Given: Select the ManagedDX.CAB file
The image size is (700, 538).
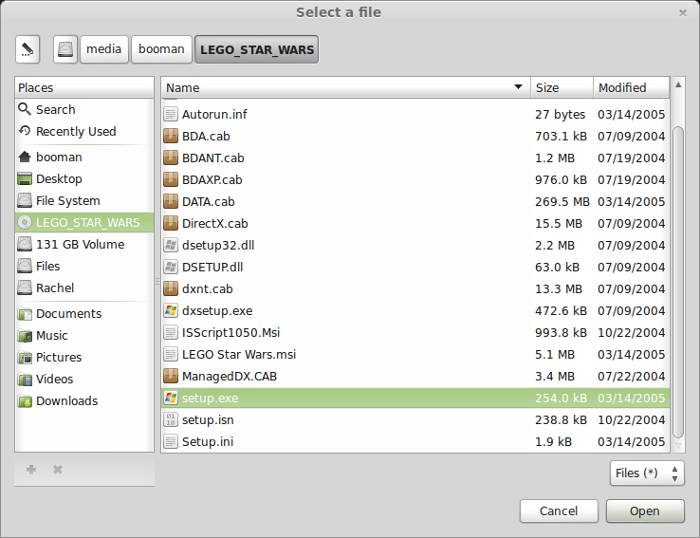Looking at the screenshot, I should (x=415, y=376).
